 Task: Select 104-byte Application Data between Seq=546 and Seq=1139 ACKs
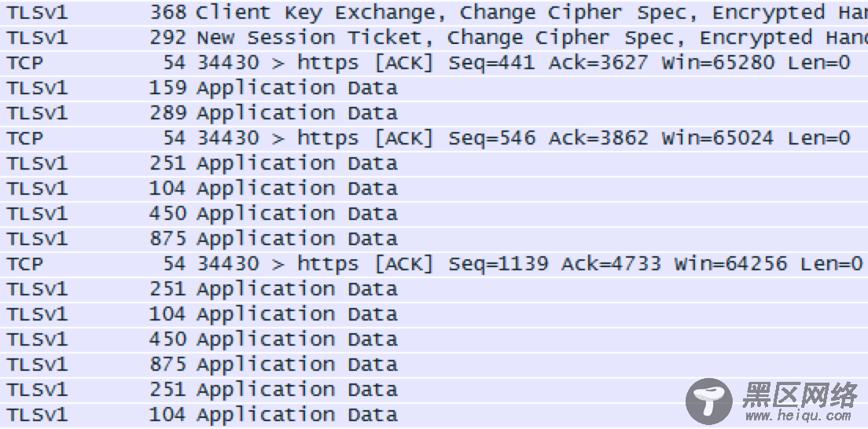point(434,189)
